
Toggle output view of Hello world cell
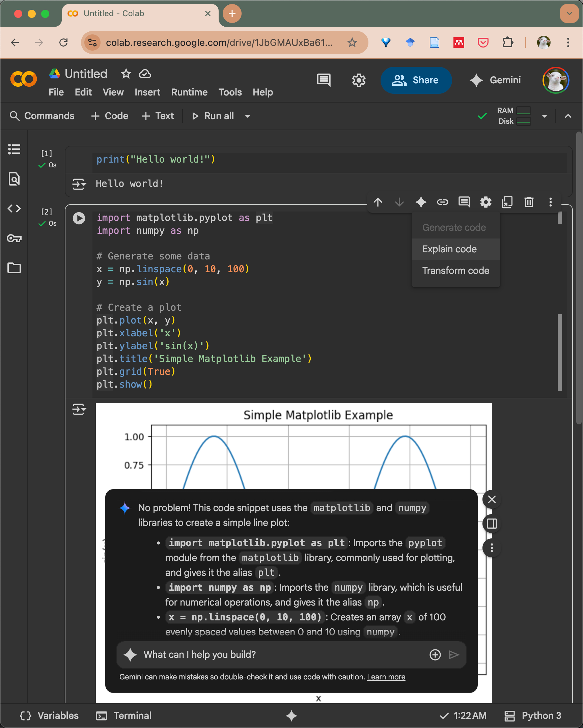click(x=79, y=184)
